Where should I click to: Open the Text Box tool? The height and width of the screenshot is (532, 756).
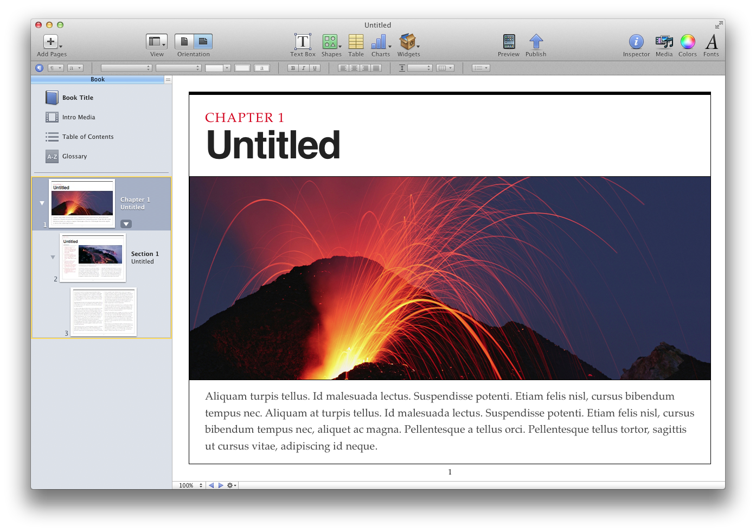tap(303, 42)
